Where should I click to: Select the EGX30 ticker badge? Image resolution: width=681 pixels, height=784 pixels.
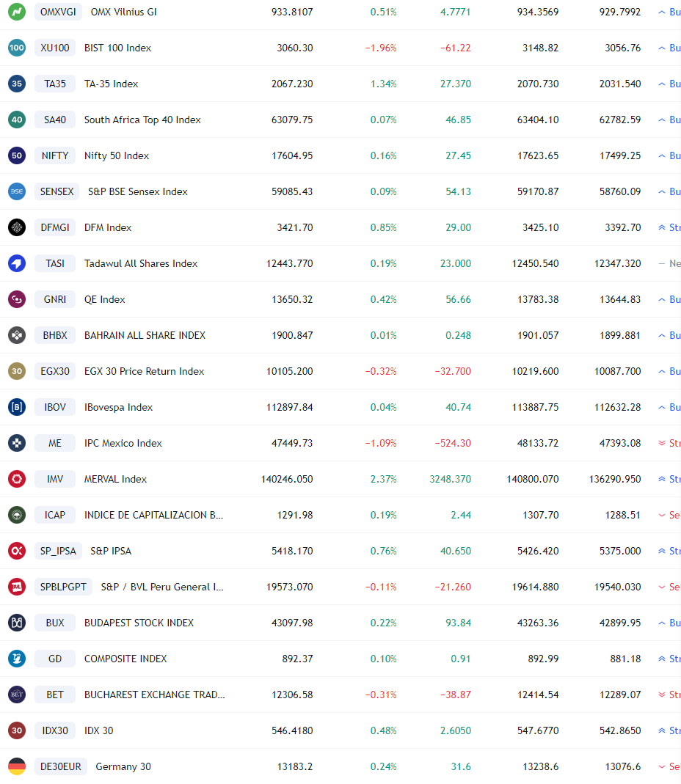pos(55,372)
